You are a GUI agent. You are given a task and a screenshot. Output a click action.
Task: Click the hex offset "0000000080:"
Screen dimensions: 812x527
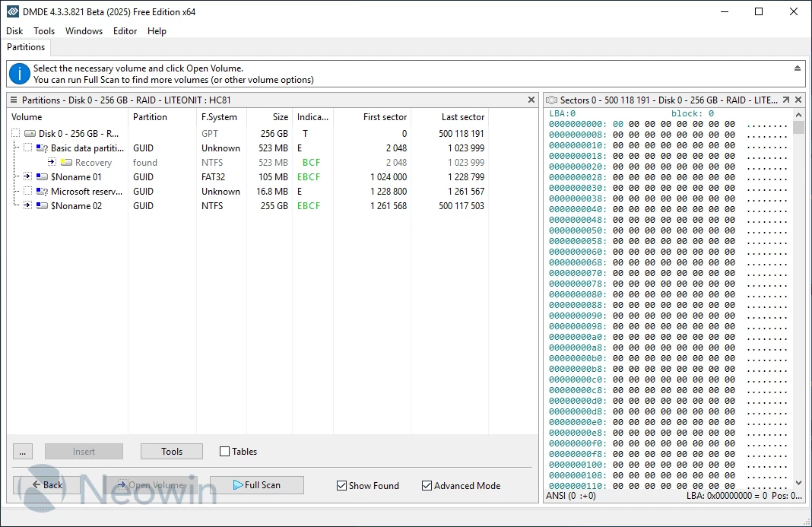coord(577,294)
